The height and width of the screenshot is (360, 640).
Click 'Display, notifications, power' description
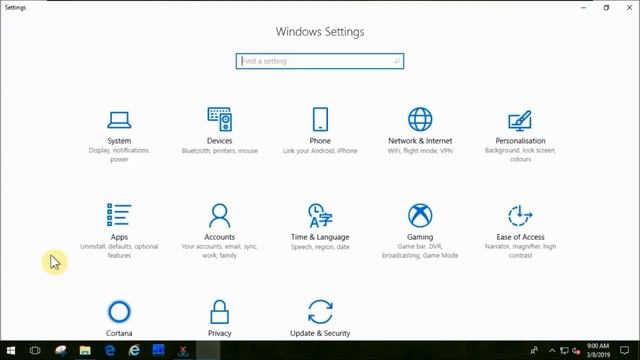pos(119,155)
